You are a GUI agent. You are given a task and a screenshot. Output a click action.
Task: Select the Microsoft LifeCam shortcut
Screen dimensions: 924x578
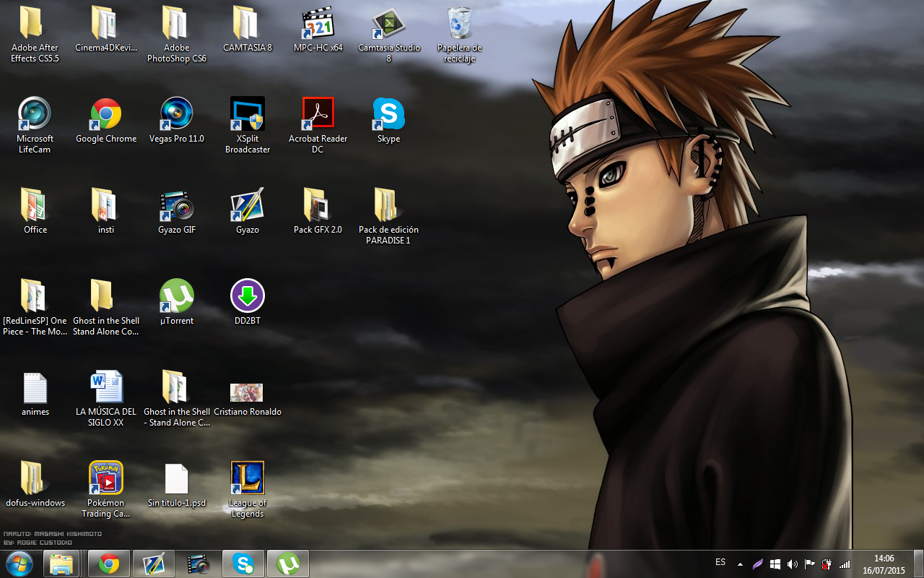click(x=35, y=125)
